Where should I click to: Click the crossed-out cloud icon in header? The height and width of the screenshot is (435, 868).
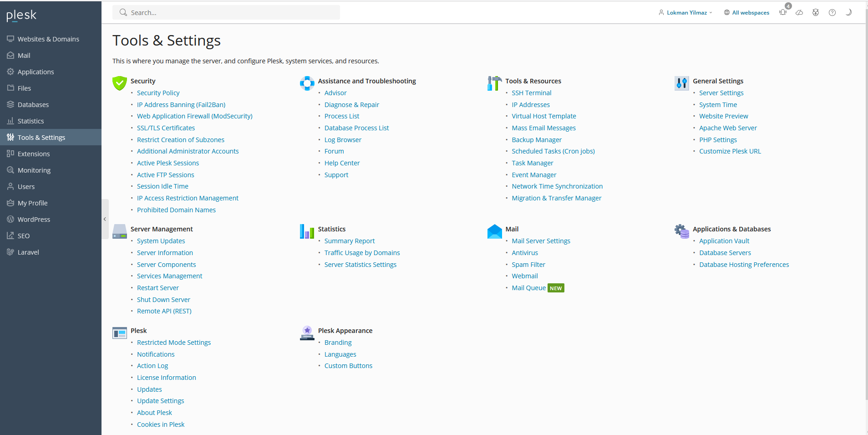799,12
